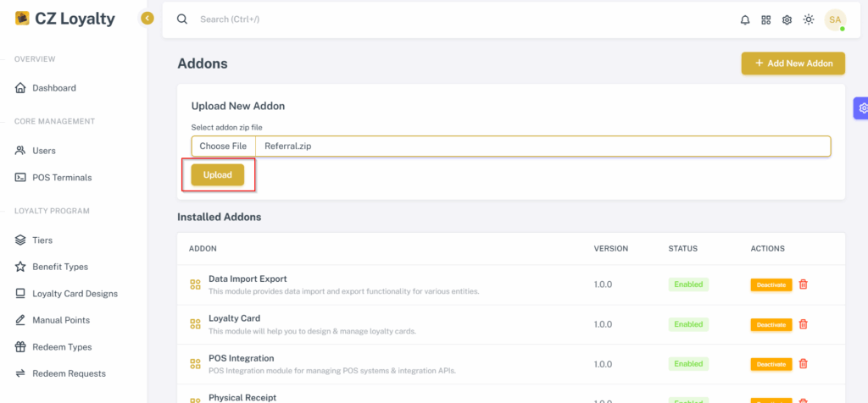The height and width of the screenshot is (403, 868).
Task: Open the SA user avatar menu
Action: [835, 20]
